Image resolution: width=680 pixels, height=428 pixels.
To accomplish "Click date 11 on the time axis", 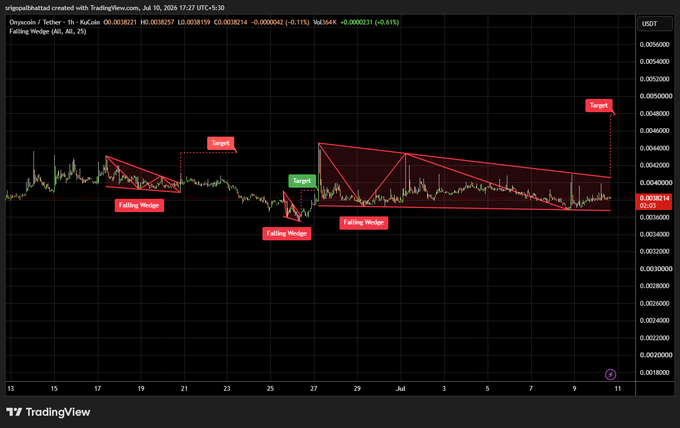I will [618, 389].
